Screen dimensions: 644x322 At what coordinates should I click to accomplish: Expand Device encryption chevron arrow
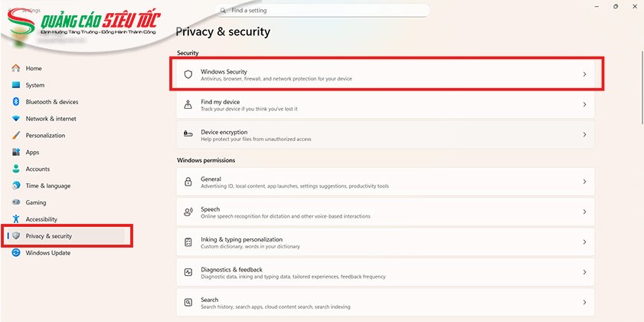[584, 134]
